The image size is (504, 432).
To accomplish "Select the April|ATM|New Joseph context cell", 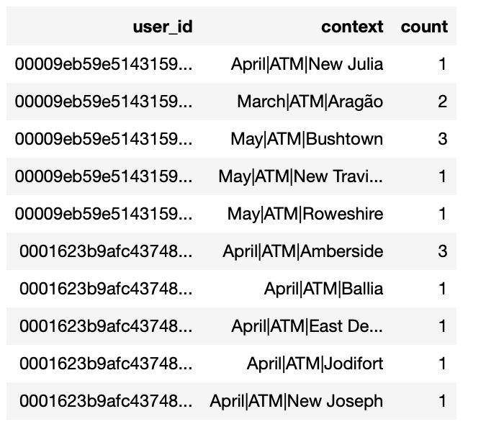I will [x=296, y=401].
